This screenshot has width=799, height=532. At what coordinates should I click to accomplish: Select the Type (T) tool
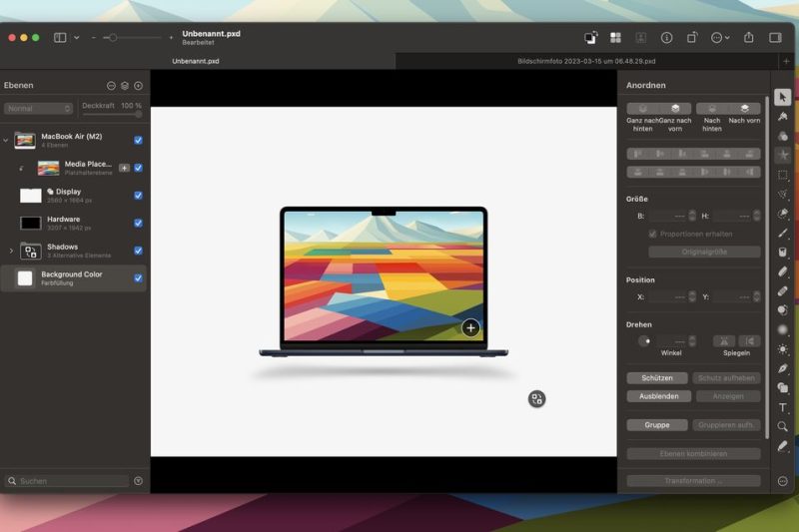click(783, 407)
